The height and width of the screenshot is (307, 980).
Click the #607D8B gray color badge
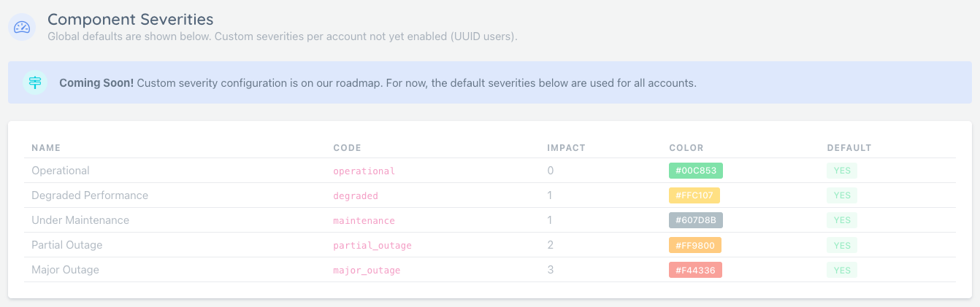coord(695,220)
